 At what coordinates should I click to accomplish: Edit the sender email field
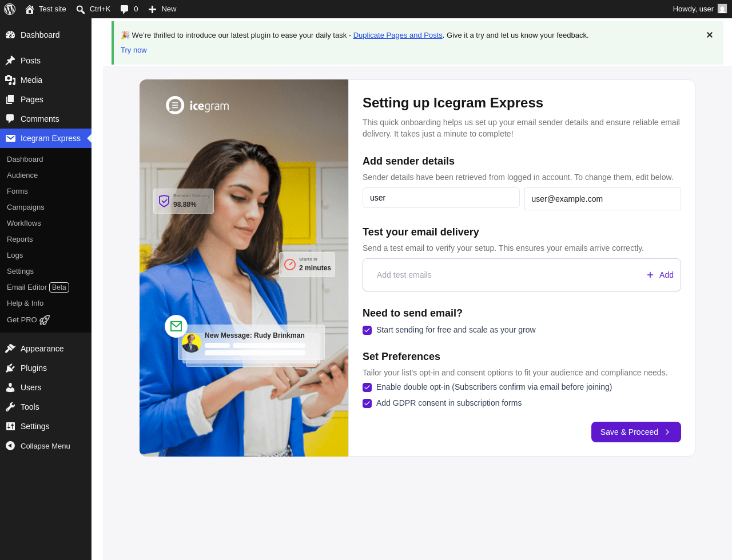point(603,199)
